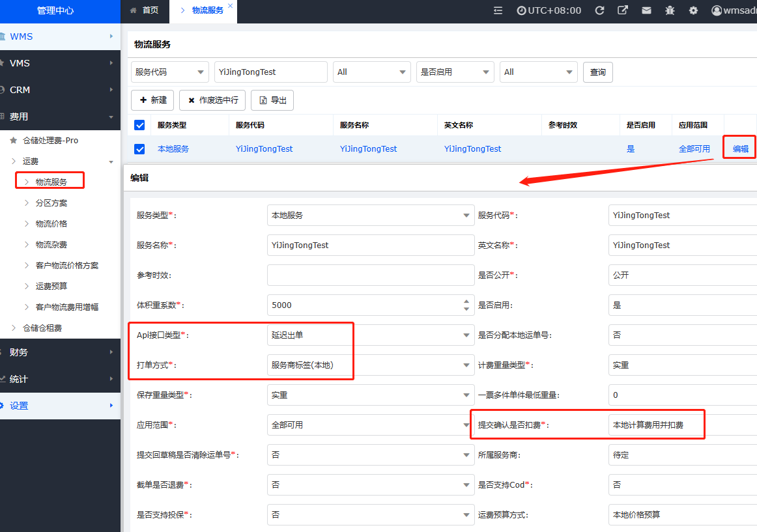The image size is (757, 532).
Task: Click the 一票多件单件最低重量 field
Action: [x=683, y=395]
